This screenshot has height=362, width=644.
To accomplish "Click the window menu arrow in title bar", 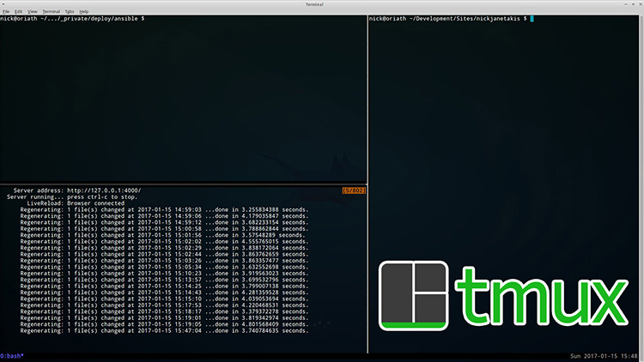I will pyautogui.click(x=3, y=3).
